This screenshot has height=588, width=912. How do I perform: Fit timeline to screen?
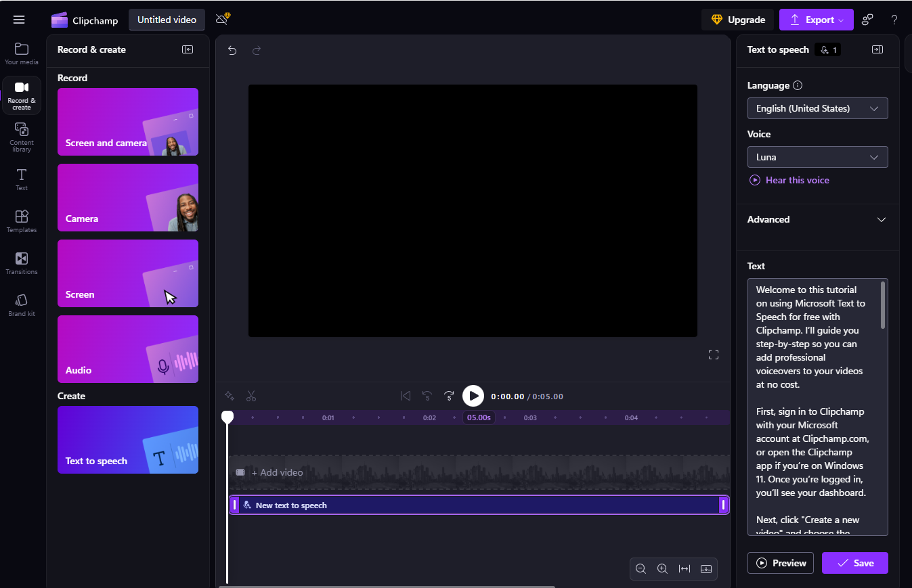point(685,569)
